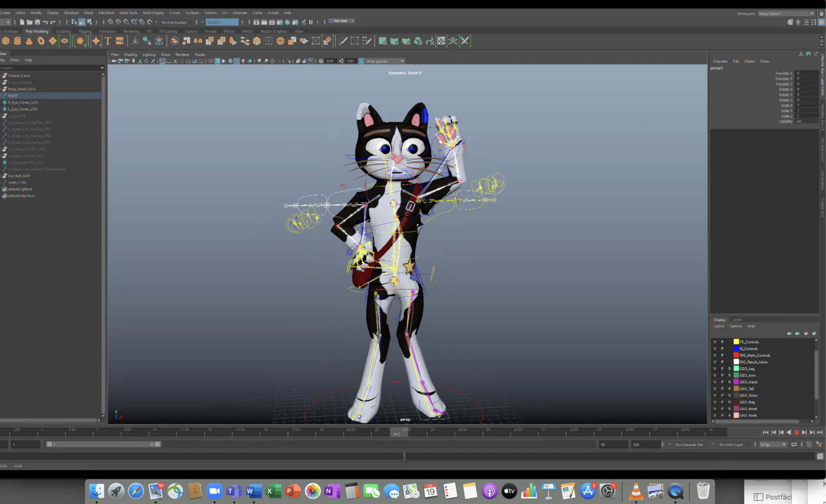
Task: Click Play backwards arrow
Action: 789,432
